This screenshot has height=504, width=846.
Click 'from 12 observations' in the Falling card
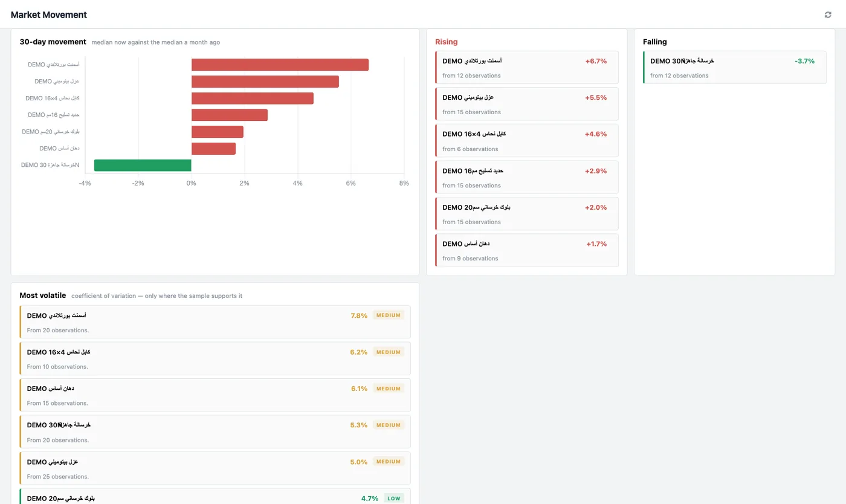(x=679, y=76)
